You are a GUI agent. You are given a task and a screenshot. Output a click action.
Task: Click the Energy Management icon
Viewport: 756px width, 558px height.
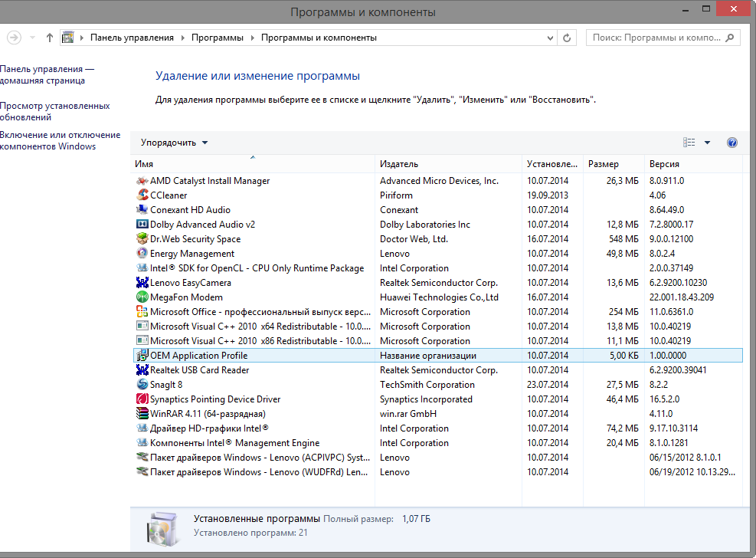click(x=142, y=253)
